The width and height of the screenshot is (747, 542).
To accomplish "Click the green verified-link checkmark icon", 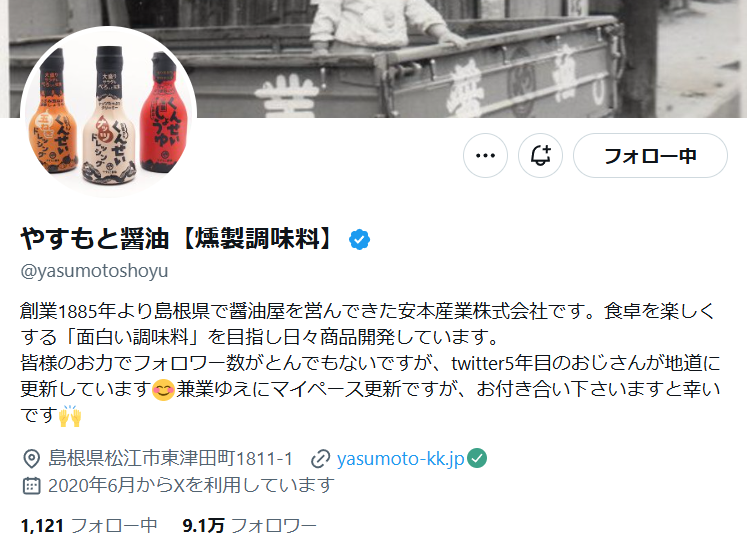I will 477,458.
